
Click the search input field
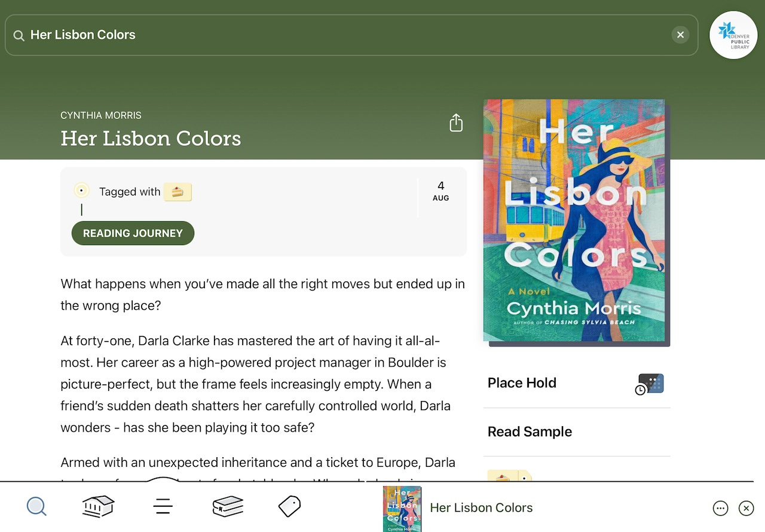351,35
